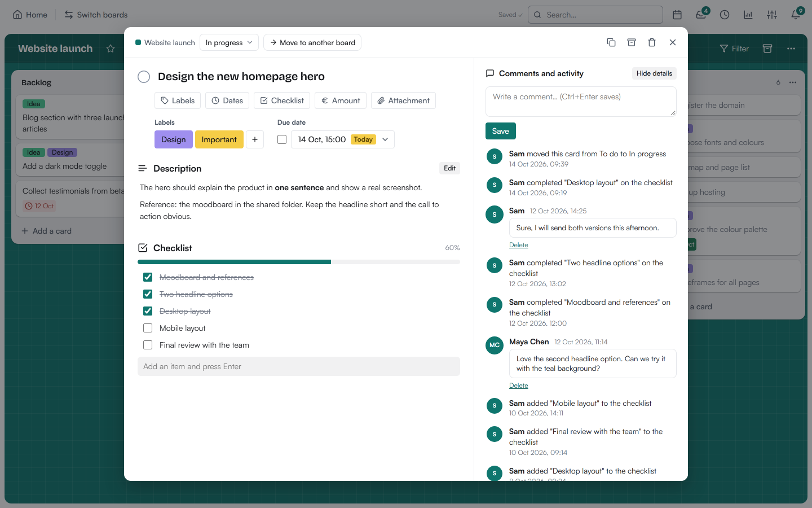812x508 pixels.
Task: Open the In progress status dropdown
Action: tap(229, 42)
